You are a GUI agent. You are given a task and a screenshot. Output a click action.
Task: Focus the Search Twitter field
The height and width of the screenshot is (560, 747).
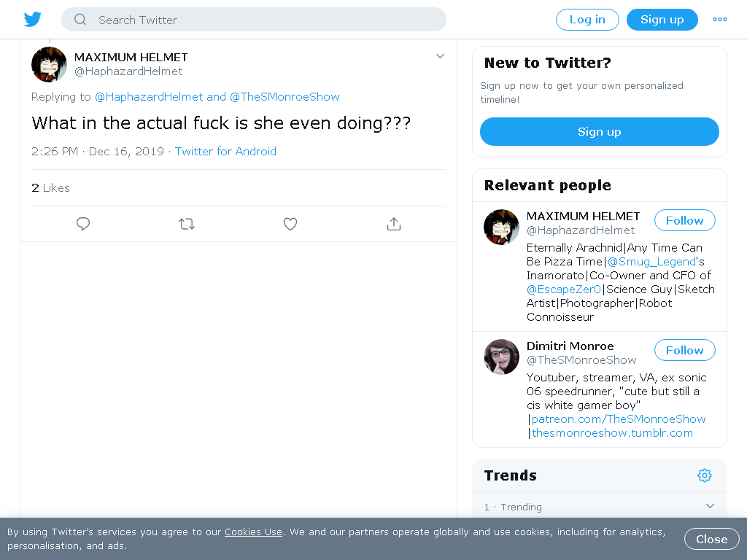tap(254, 20)
